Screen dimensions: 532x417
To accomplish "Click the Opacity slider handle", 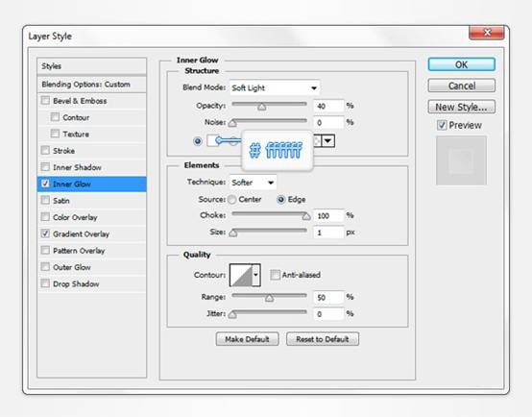I will coord(261,107).
